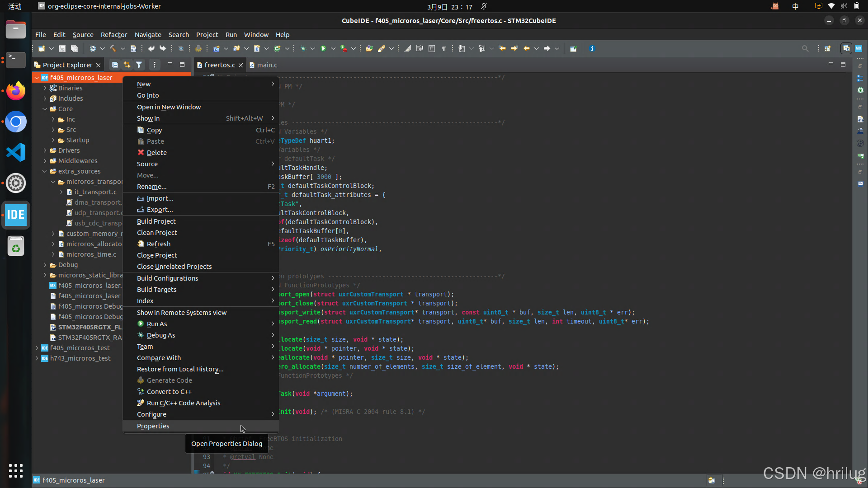The image size is (868, 488).
Task: Click Refresh in the context menu
Action: [159, 244]
